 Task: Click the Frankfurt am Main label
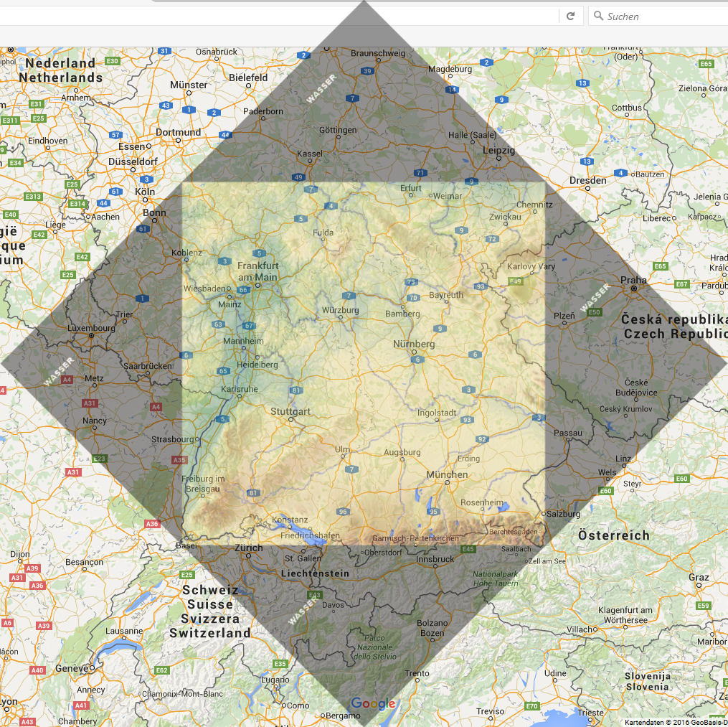tap(257, 272)
